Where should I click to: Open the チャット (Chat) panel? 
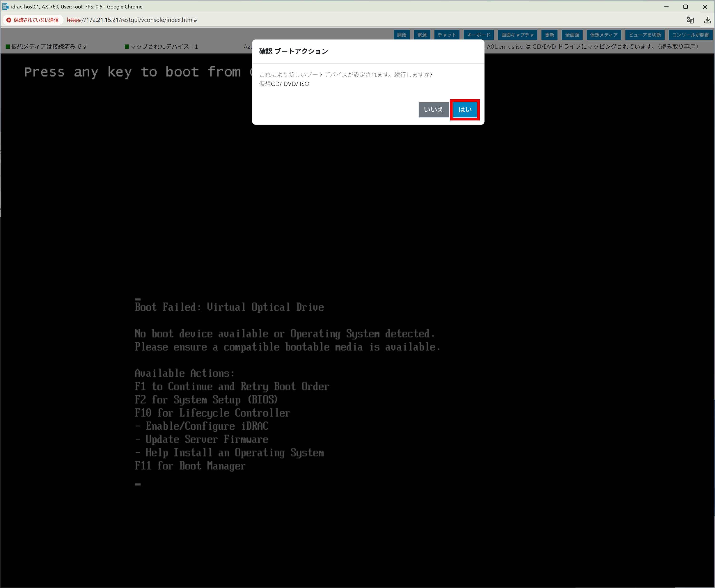[447, 35]
